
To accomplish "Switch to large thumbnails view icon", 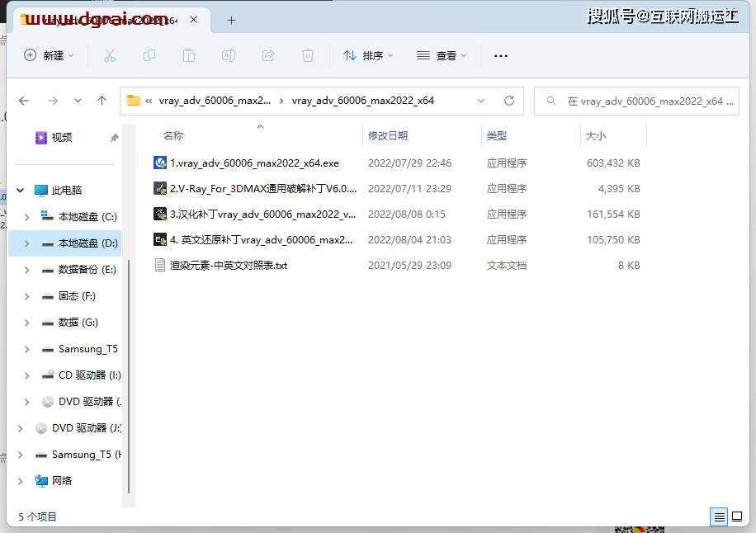I will [x=737, y=516].
